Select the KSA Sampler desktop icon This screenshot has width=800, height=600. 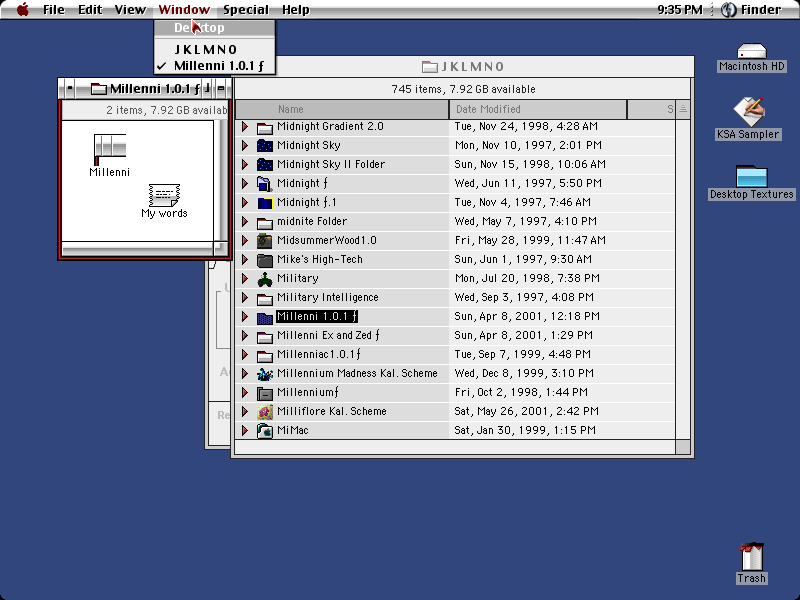[x=748, y=112]
